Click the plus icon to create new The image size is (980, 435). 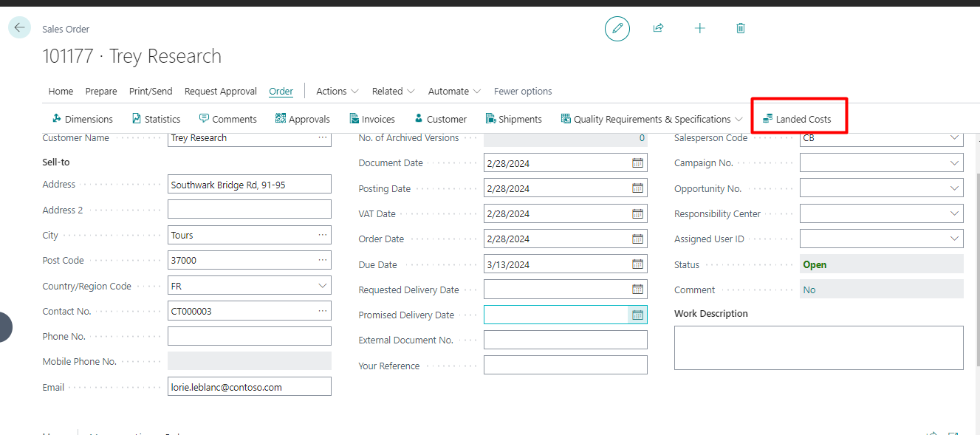pyautogui.click(x=699, y=29)
